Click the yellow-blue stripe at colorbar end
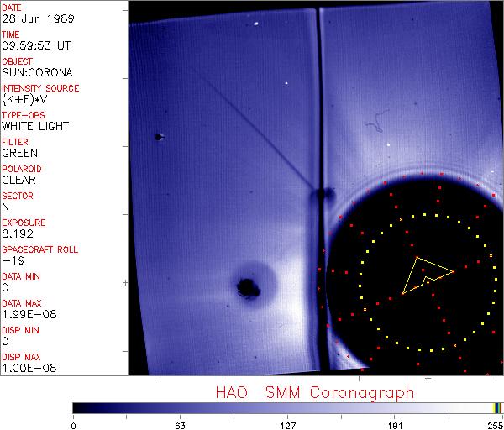 498,407
